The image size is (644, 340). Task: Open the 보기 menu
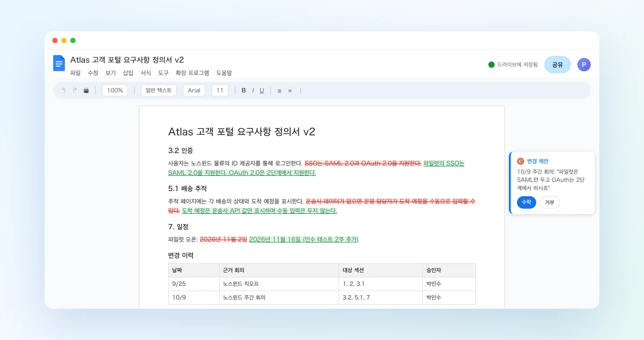point(110,73)
